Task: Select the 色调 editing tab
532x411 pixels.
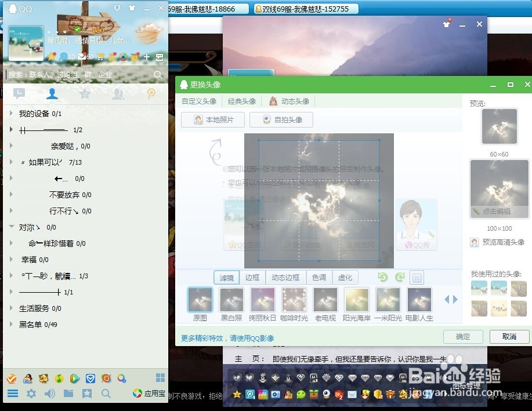Action: [319, 278]
